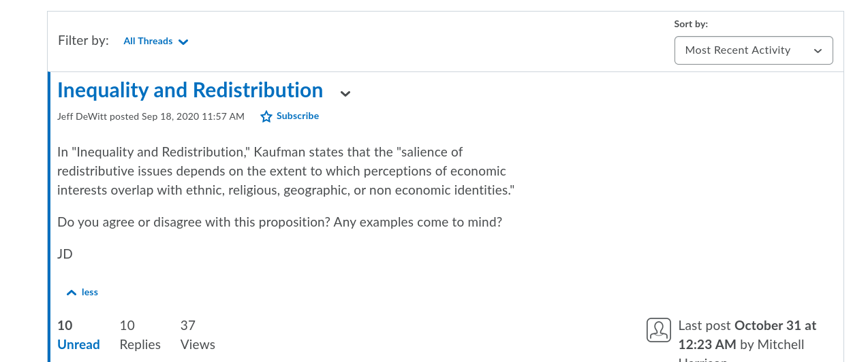Click the 10 Replies count
This screenshot has width=868, height=362.
pyautogui.click(x=140, y=335)
